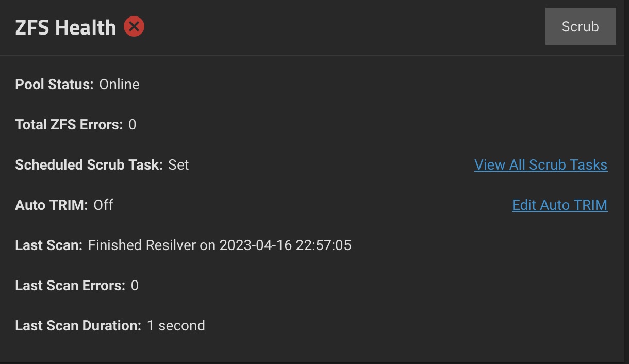This screenshot has height=364, width=629.
Task: Select the Off value of Auto TRIM
Action: tap(103, 205)
